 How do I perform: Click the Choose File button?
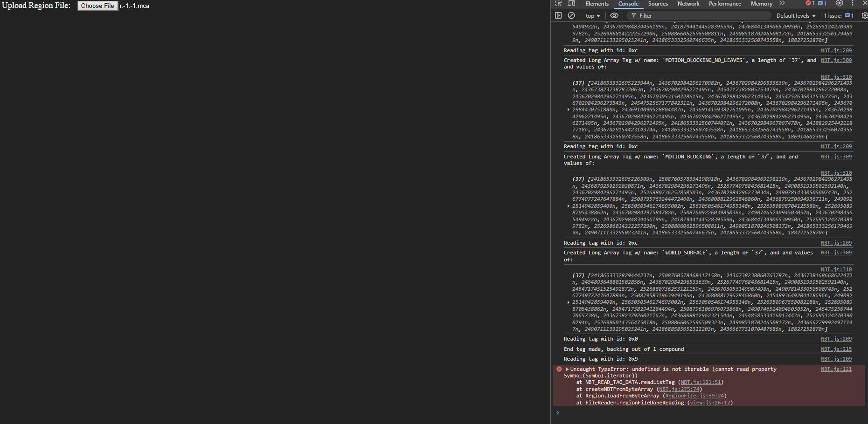pyautogui.click(x=97, y=6)
